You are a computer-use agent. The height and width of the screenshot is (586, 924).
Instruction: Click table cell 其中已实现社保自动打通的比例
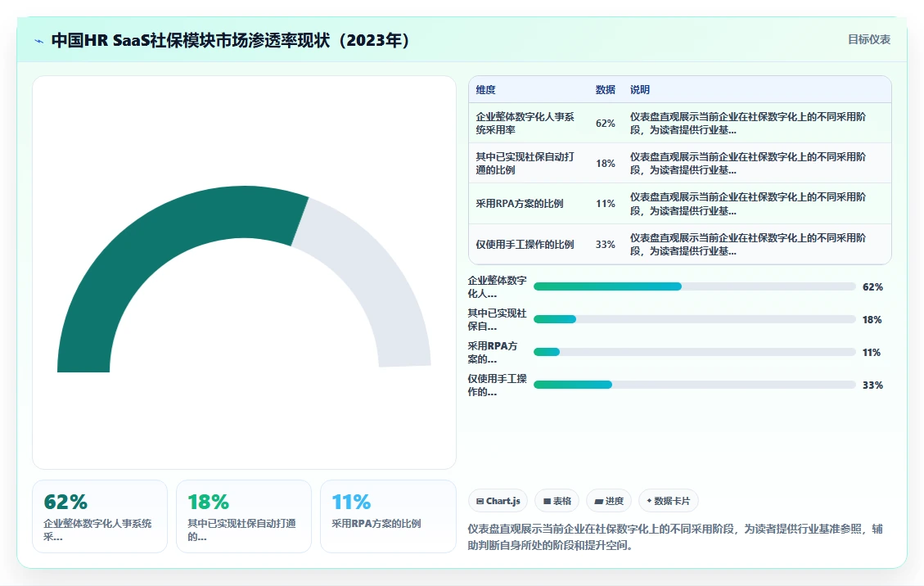pyautogui.click(x=525, y=164)
